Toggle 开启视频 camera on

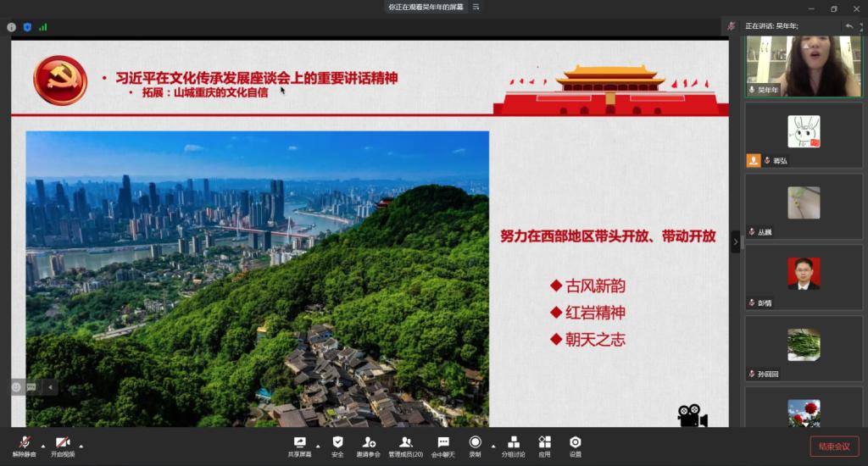[x=62, y=446]
